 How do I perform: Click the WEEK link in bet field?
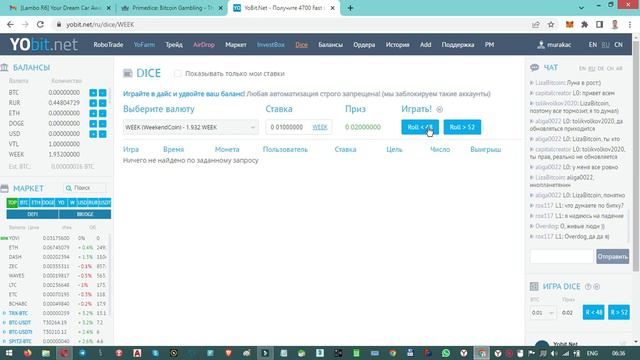(320, 127)
